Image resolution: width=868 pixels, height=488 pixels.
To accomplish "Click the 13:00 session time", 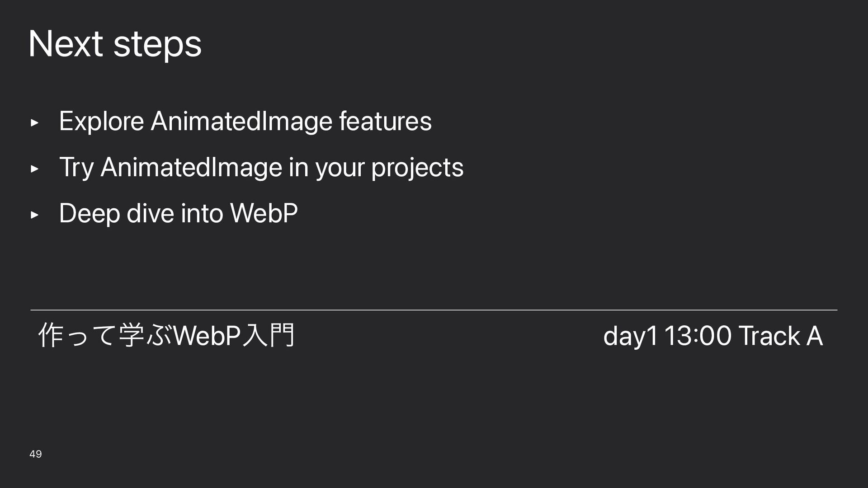I will click(698, 336).
